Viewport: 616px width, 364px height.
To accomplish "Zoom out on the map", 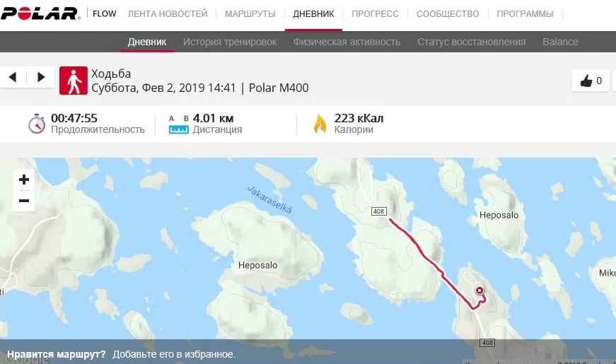I will click(24, 201).
